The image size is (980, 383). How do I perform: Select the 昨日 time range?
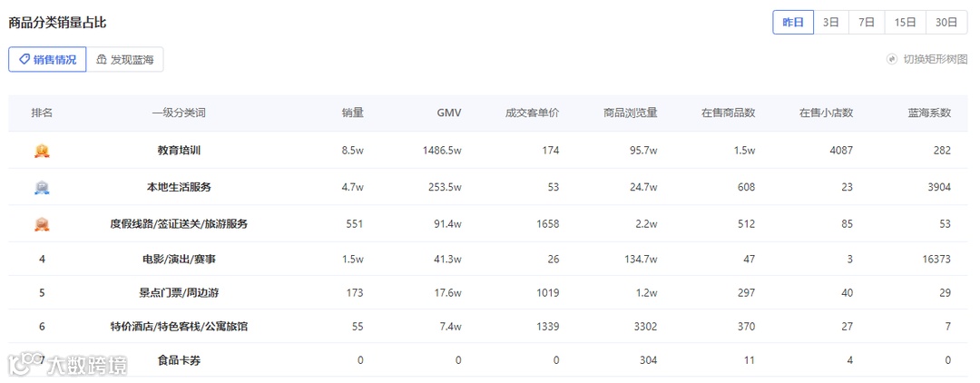point(793,23)
